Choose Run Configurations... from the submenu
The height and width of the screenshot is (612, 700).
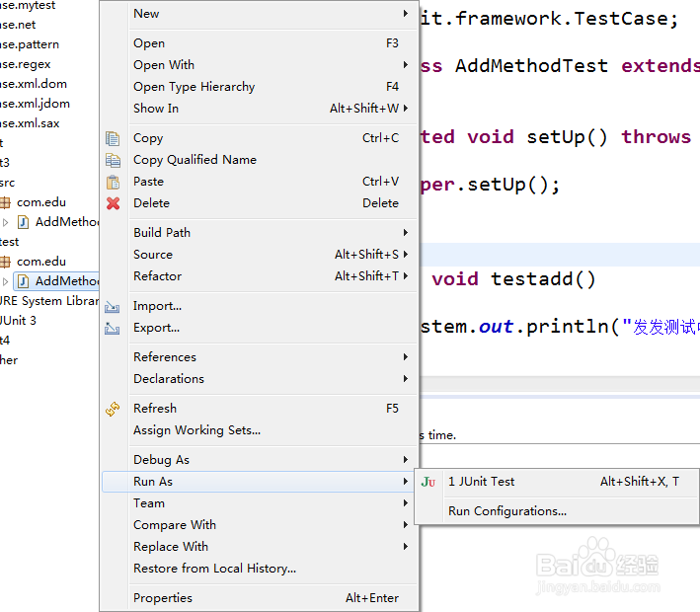[x=506, y=511]
